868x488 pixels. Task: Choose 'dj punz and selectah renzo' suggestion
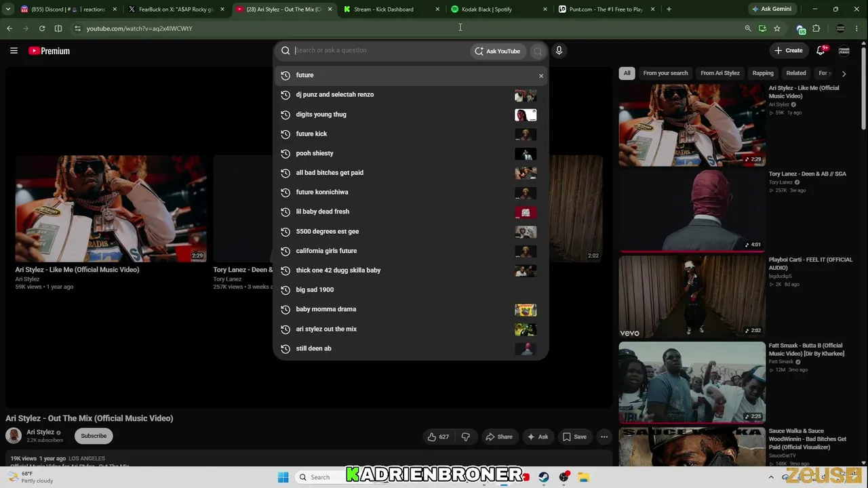pos(411,95)
